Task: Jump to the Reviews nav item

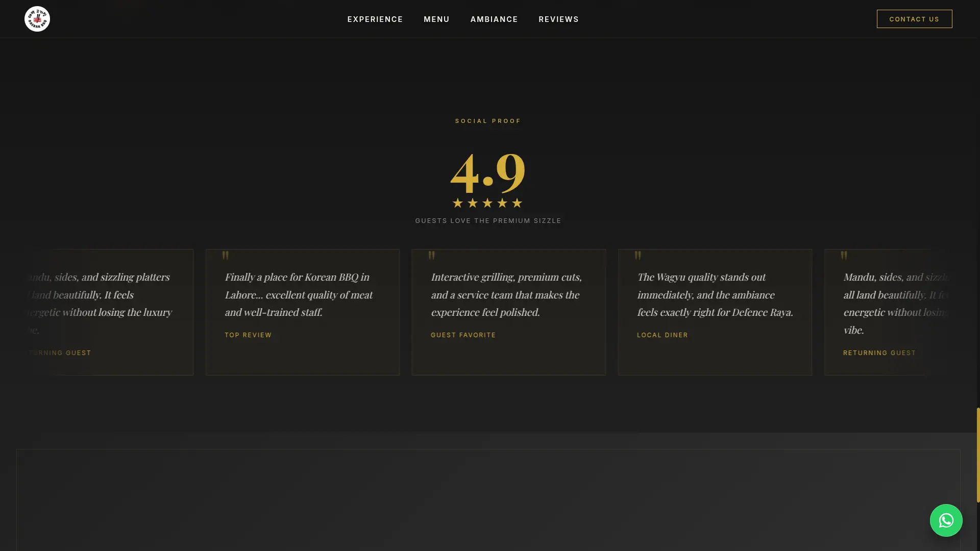Action: (558, 19)
